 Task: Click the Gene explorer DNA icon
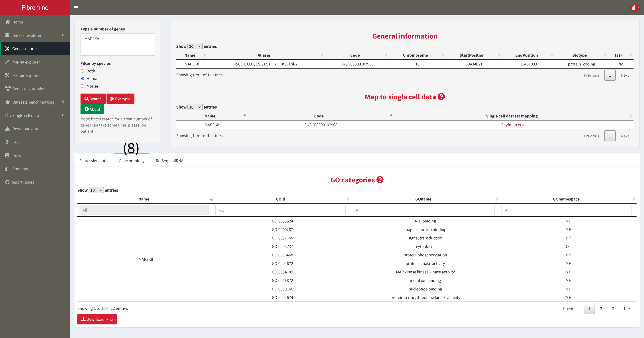tap(7, 49)
